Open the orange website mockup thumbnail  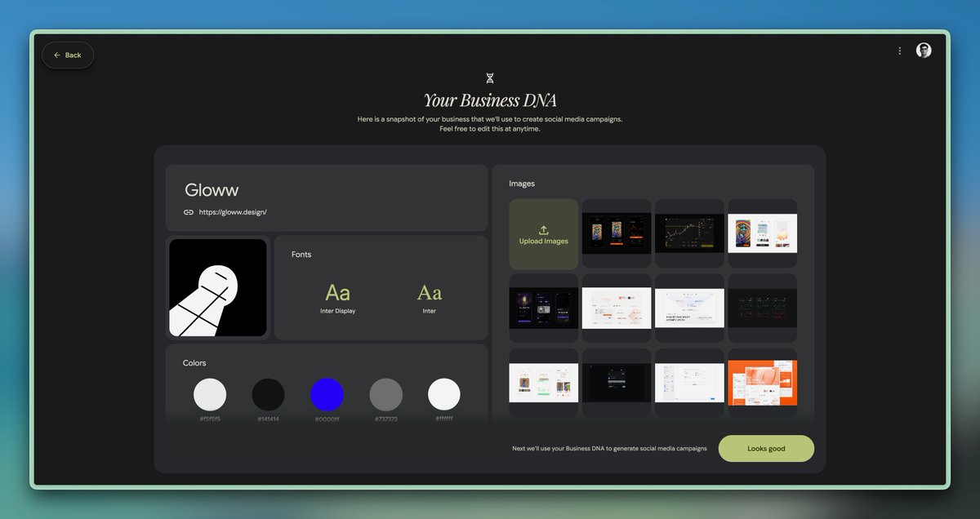pos(763,383)
